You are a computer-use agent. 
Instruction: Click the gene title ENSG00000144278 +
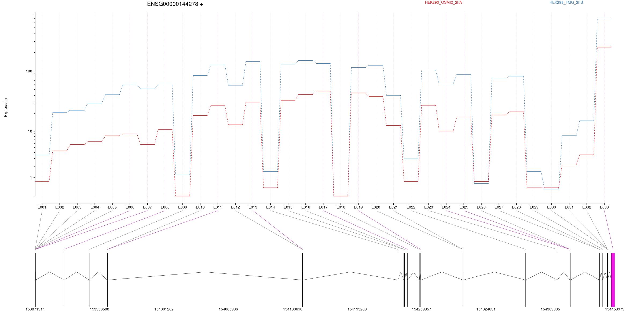pos(175,4)
